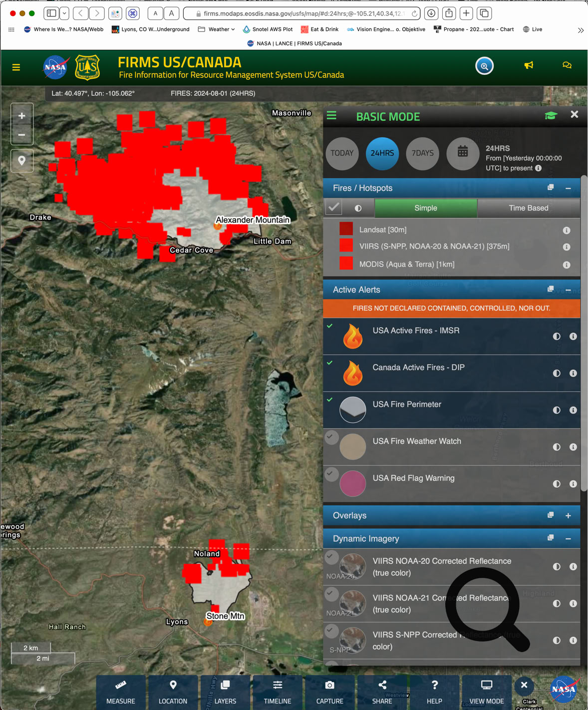The image size is (588, 710).
Task: Enable USA Red Flag Warning layer
Action: point(331,474)
